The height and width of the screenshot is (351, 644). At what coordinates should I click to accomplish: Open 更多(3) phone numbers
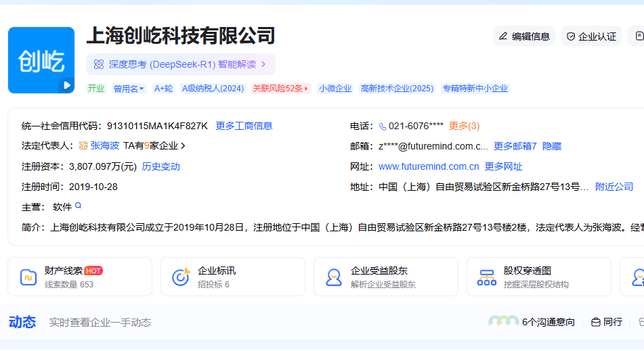point(464,126)
